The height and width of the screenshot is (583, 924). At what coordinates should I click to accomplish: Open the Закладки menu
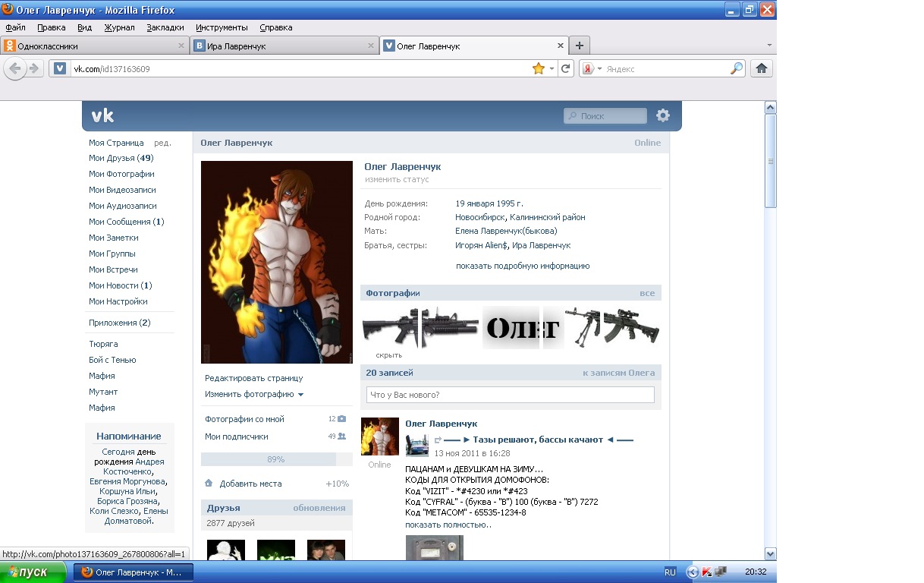(x=165, y=27)
